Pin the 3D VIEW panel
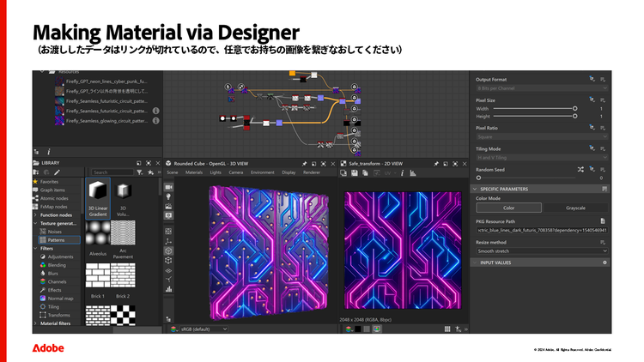 (x=304, y=164)
